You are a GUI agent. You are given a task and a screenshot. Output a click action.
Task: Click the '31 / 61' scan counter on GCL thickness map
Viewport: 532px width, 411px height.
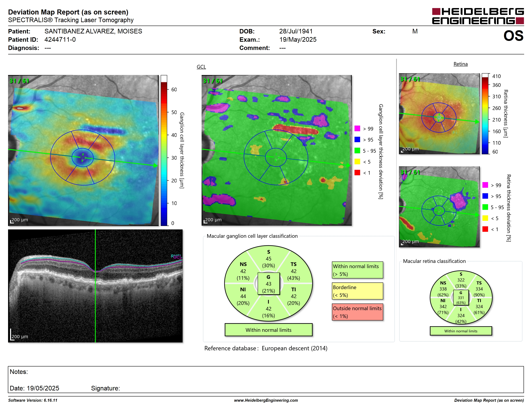(19, 81)
